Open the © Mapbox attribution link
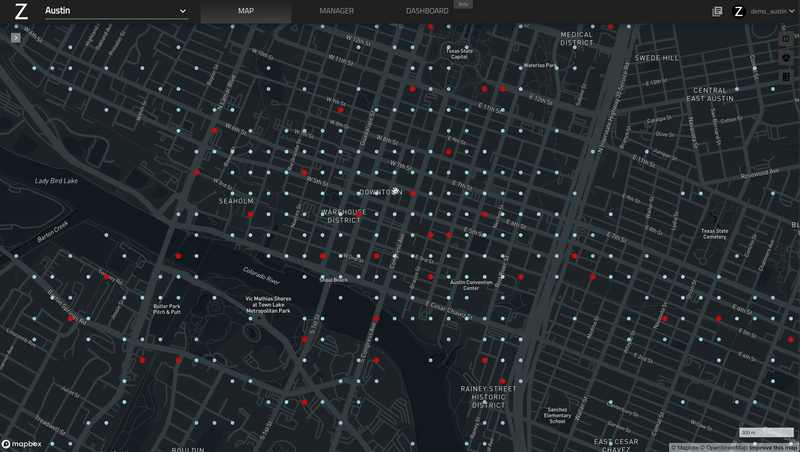Viewport: 800px width, 452px height. 684,448
